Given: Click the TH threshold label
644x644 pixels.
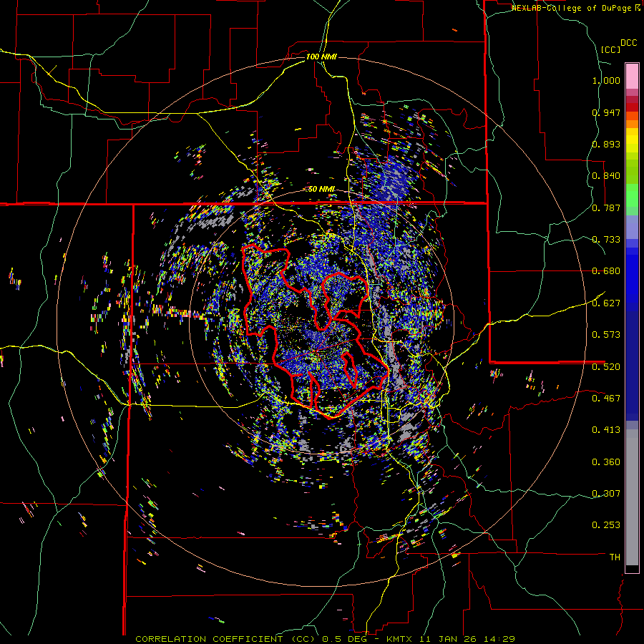Looking at the screenshot, I should click(x=615, y=557).
